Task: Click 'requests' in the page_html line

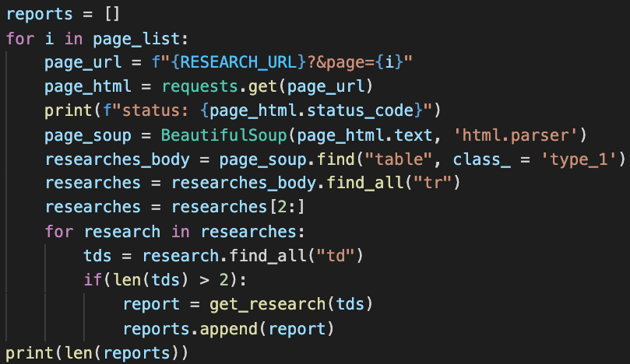Action: pos(200,87)
